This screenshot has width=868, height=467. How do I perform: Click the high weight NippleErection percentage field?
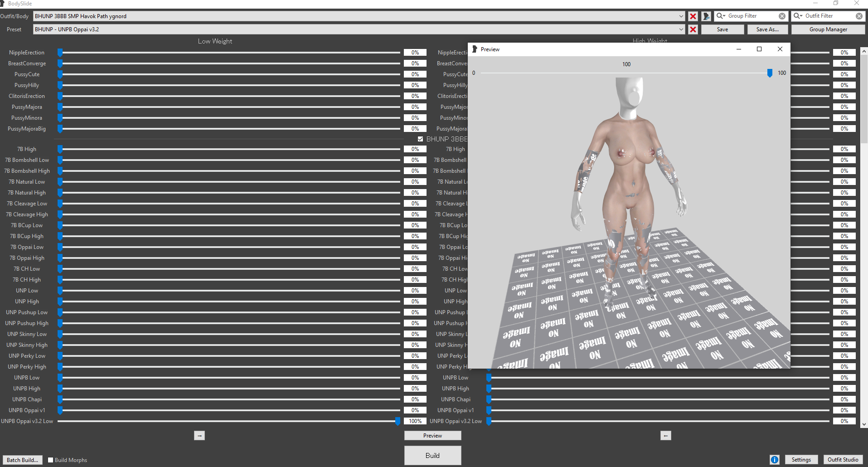point(844,53)
